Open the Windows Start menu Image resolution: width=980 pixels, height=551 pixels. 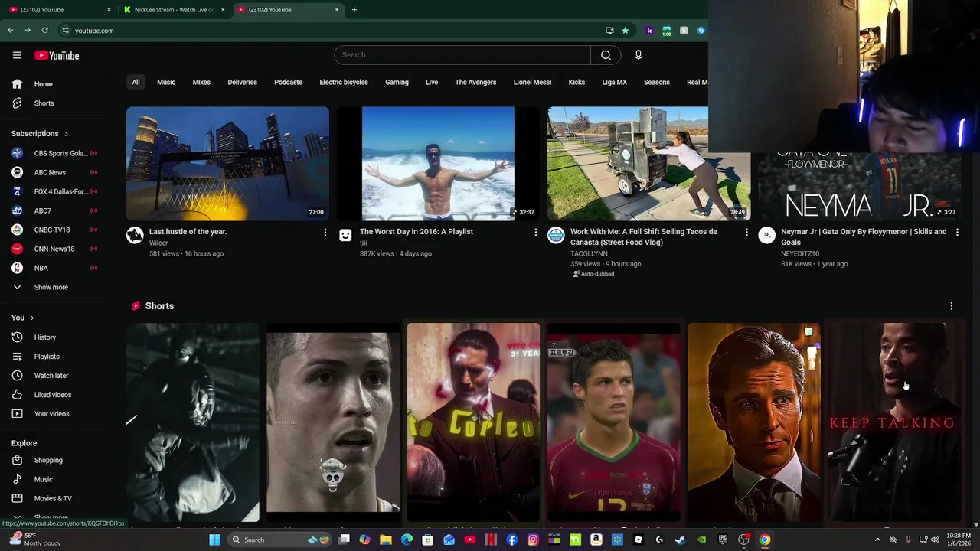(x=215, y=540)
